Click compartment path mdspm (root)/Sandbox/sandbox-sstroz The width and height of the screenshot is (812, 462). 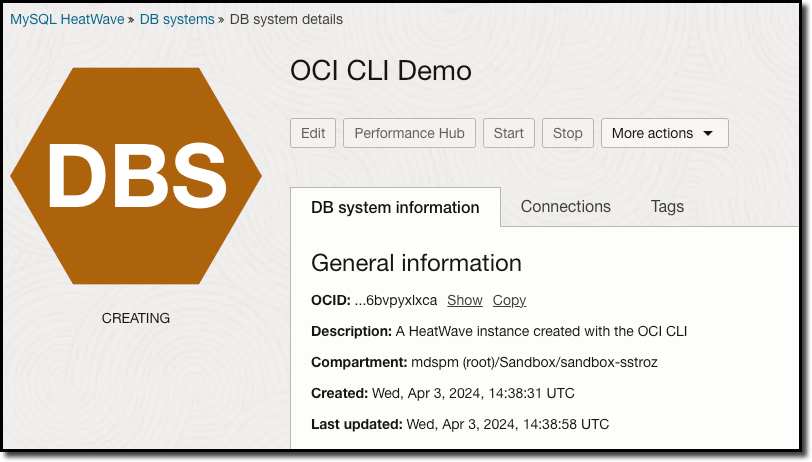[534, 363]
